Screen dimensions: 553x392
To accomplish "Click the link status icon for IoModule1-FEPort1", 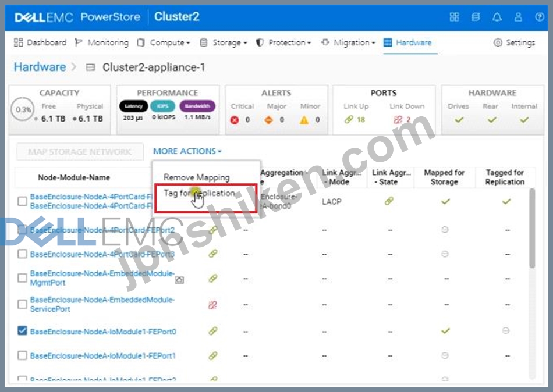I will point(213,355).
